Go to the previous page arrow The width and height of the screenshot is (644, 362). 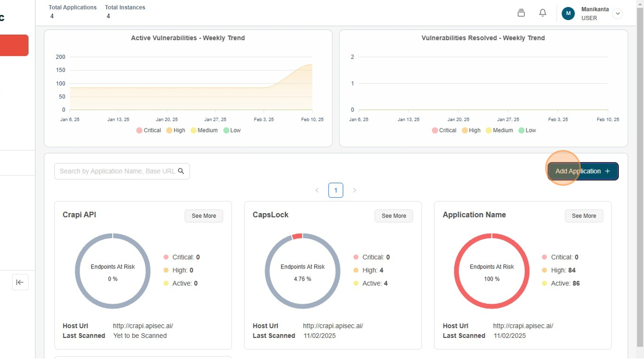(x=317, y=190)
